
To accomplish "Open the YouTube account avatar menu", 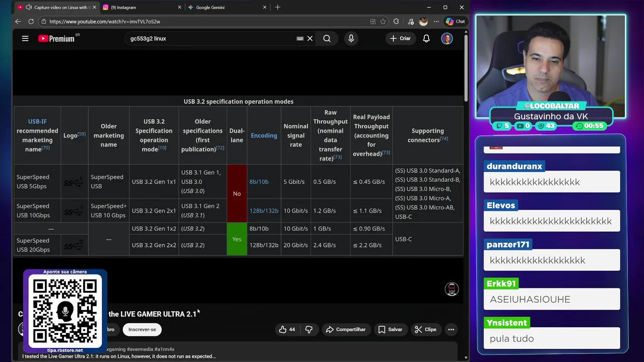I will [x=447, y=38].
